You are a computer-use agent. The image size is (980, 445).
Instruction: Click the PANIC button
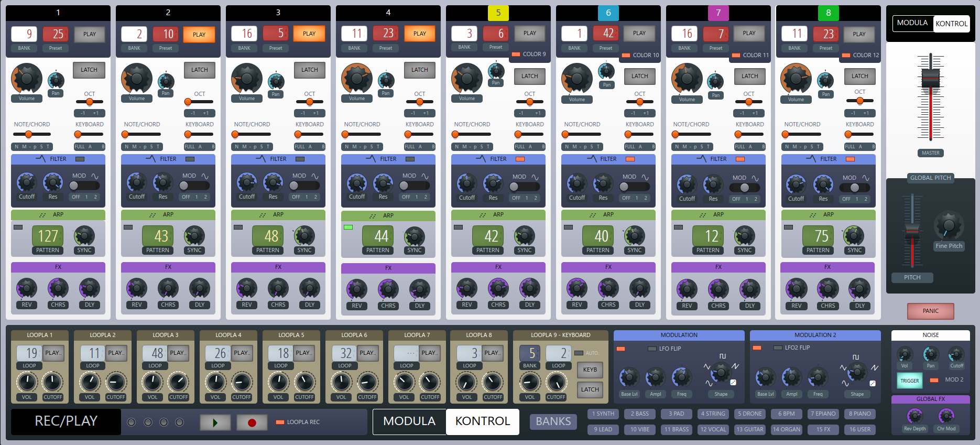931,311
